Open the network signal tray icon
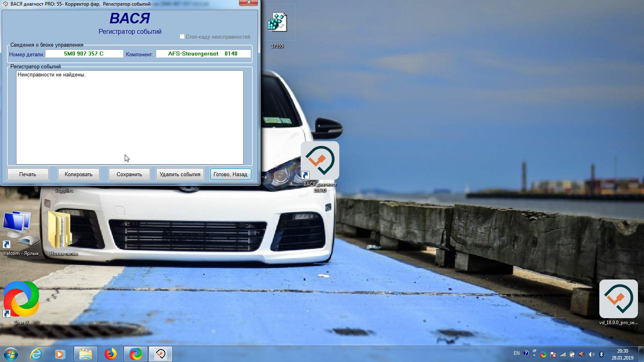Viewport: 644px width, 362px height. pos(563,354)
